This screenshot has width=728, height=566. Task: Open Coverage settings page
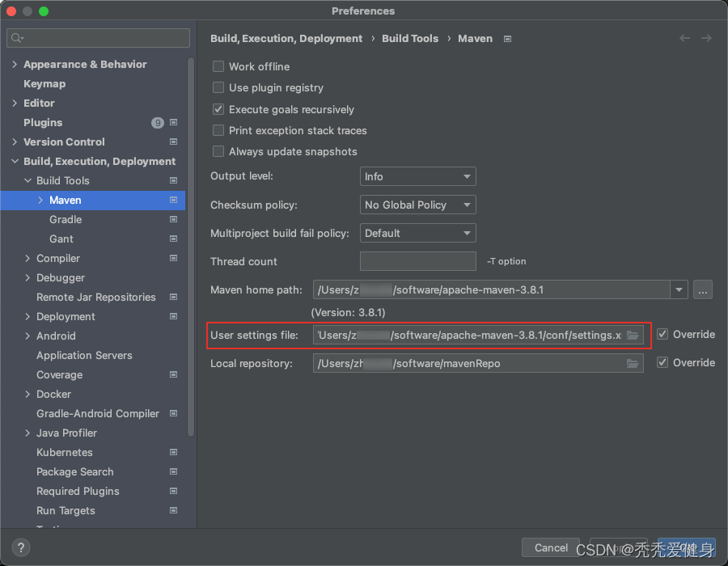click(x=59, y=374)
